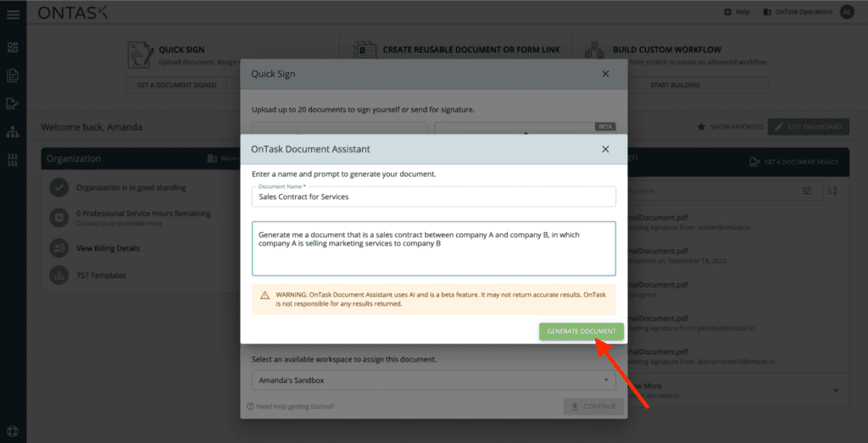Select the 757 Templates text
The height and width of the screenshot is (443, 868).
click(102, 275)
